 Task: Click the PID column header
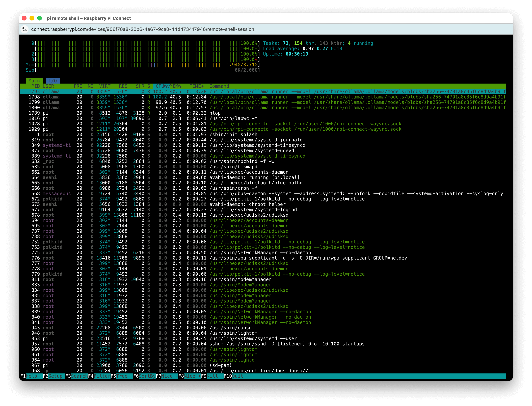pyautogui.click(x=36, y=86)
